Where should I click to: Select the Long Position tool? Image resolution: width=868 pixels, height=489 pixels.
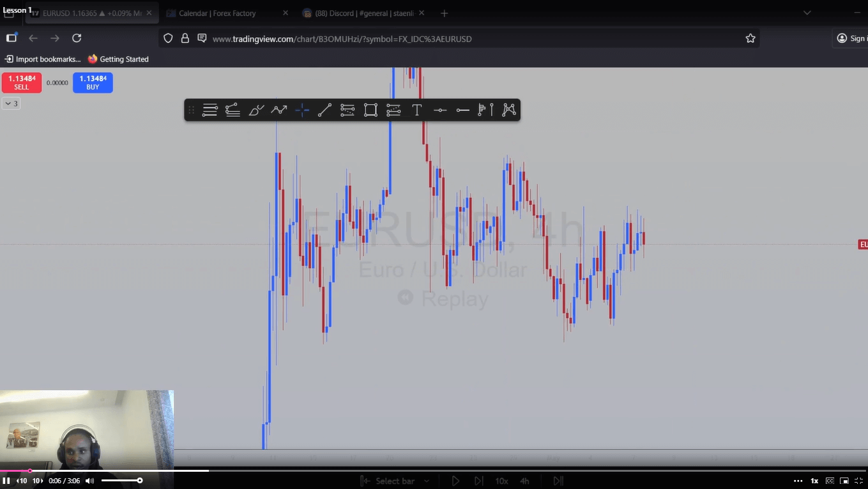485,110
